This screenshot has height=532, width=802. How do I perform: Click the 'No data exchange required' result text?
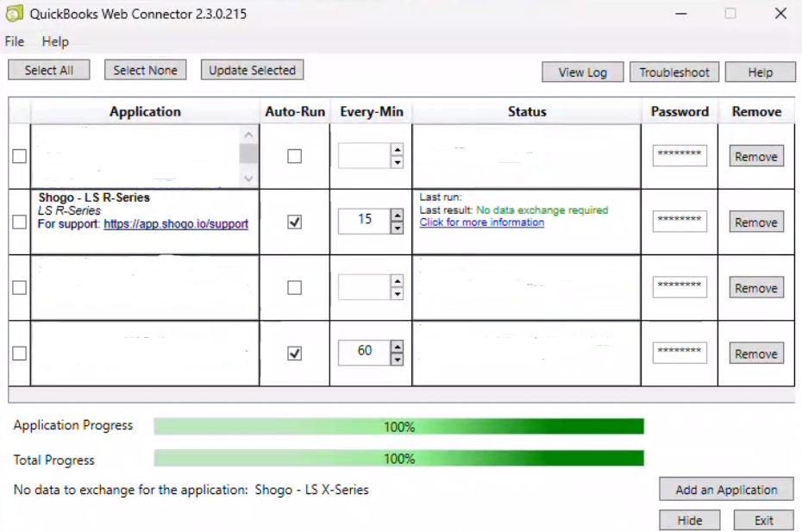coord(542,210)
